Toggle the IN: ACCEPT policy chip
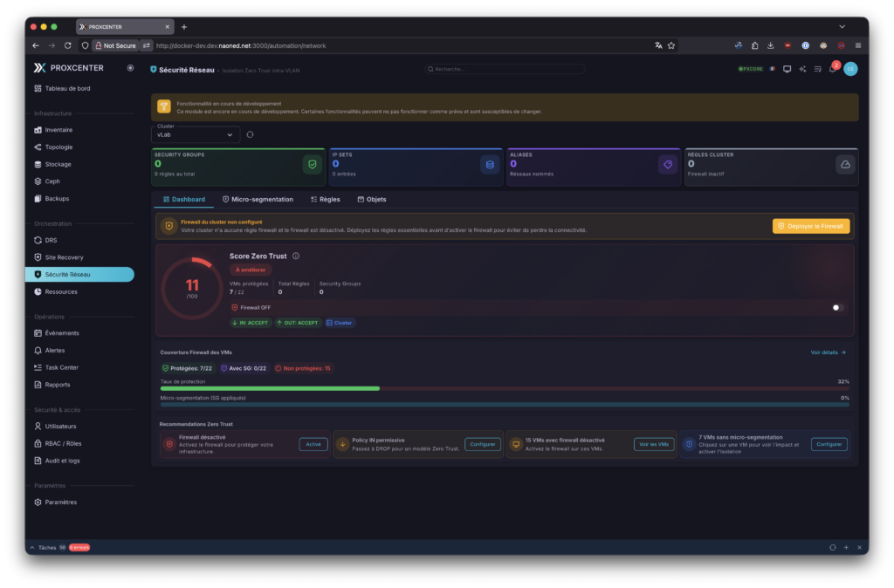Viewport: 894px width, 588px height. pyautogui.click(x=250, y=323)
